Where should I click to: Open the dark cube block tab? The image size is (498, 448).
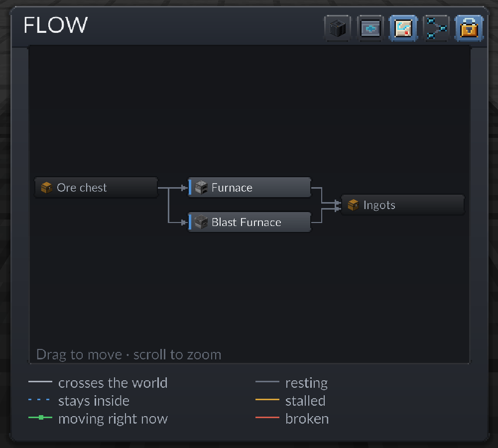point(338,28)
